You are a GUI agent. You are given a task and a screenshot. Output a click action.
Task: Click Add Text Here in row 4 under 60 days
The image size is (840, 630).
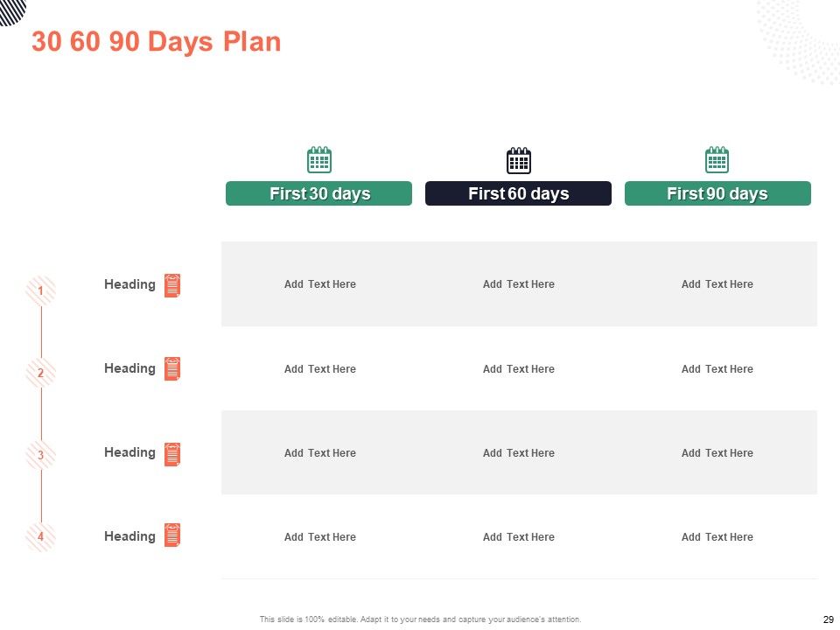(519, 537)
